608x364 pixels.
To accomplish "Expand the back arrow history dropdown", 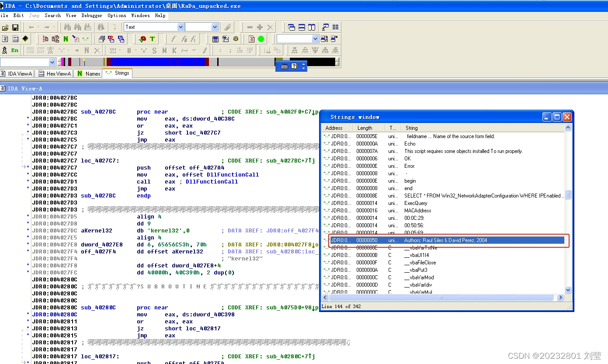I will [38, 27].
